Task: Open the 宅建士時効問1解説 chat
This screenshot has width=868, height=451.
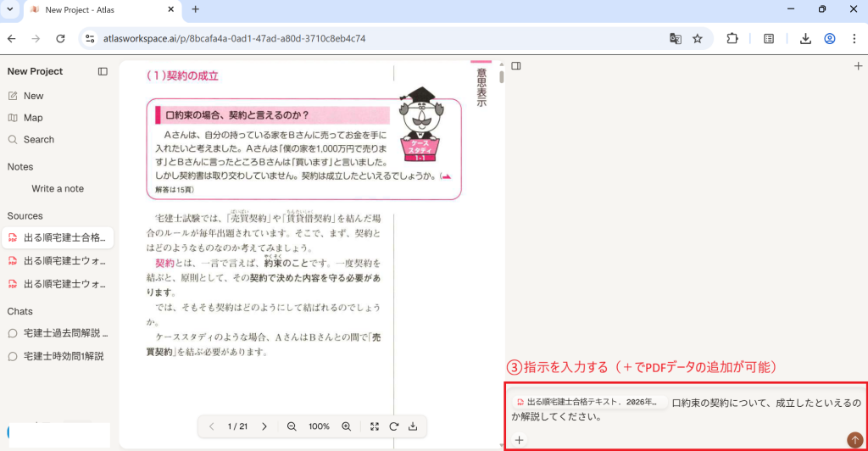Action: [64, 356]
